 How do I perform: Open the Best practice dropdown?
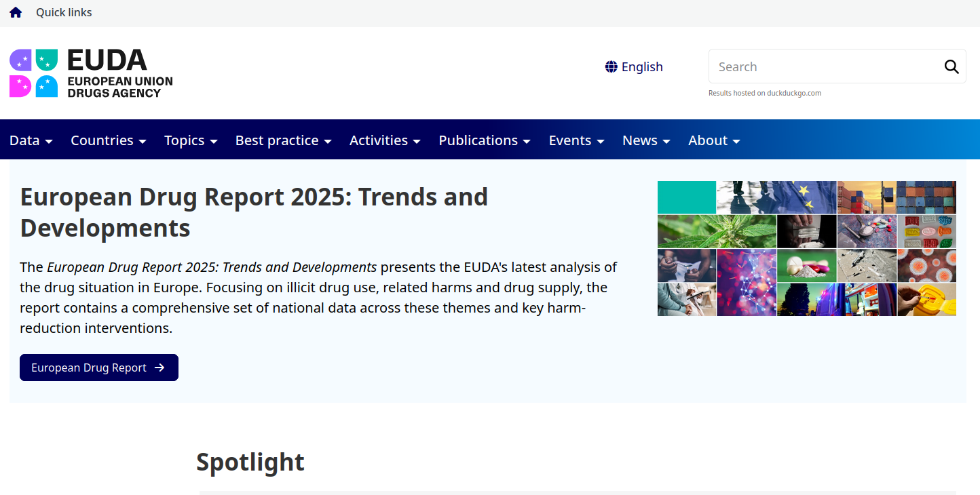284,140
